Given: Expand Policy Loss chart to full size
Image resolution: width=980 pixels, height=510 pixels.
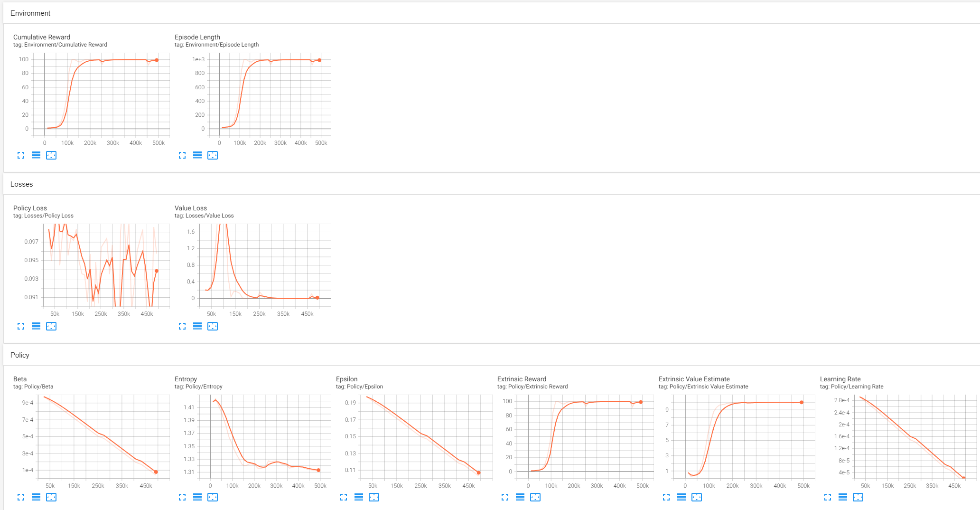Looking at the screenshot, I should click(21, 326).
